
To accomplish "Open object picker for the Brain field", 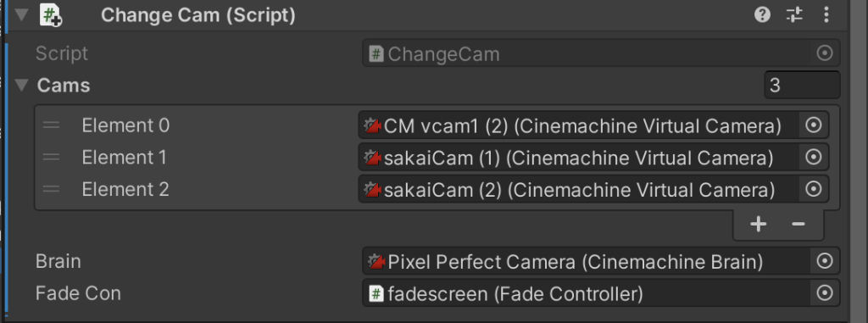I will click(x=825, y=261).
